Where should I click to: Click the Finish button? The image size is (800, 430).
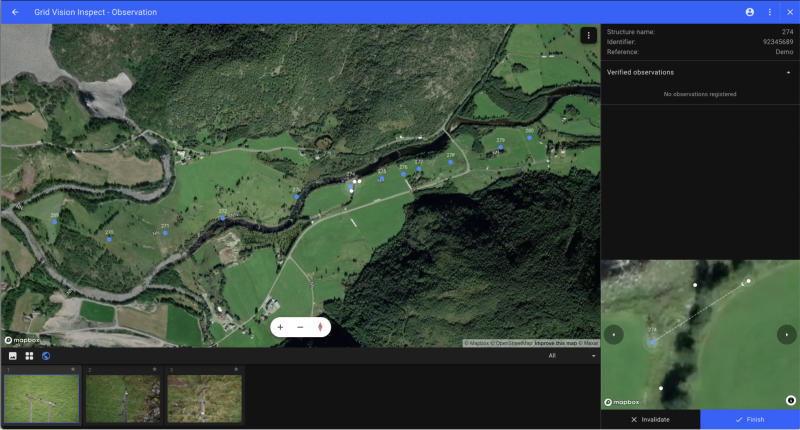[750, 419]
